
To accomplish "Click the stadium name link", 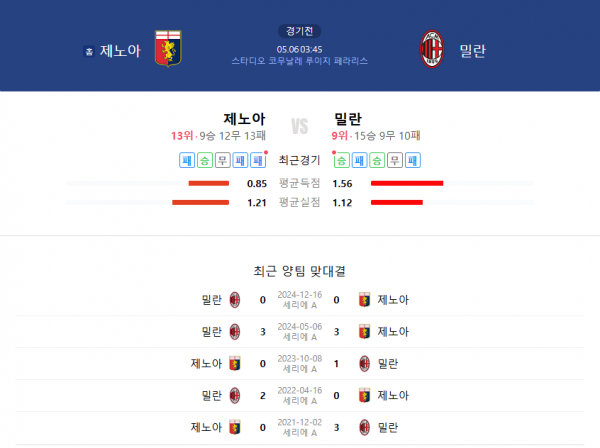I will pyautogui.click(x=300, y=61).
